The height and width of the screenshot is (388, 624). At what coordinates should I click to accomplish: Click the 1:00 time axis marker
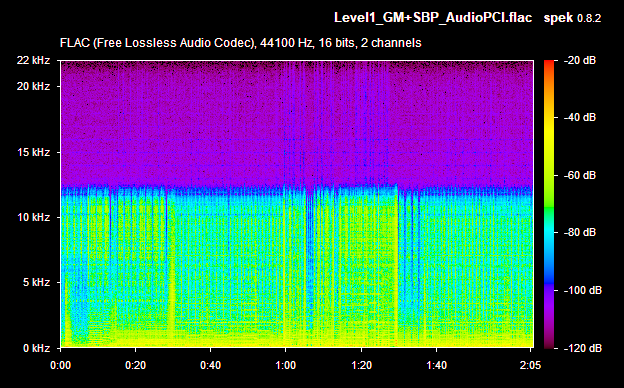coord(286,365)
